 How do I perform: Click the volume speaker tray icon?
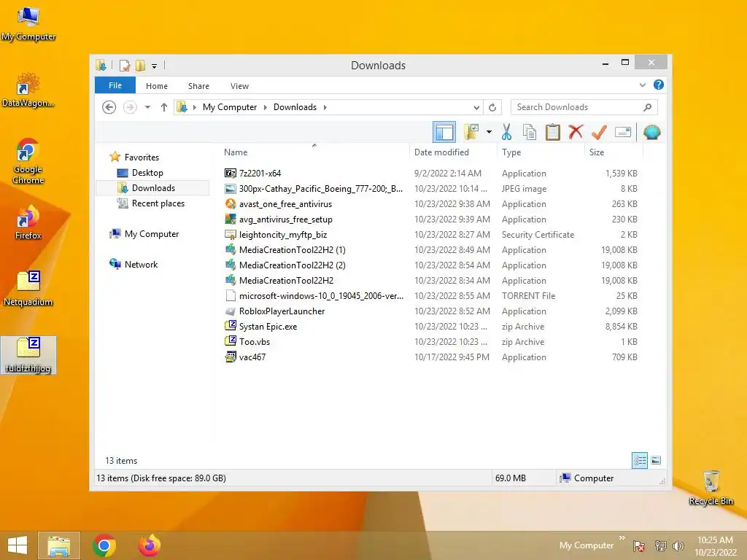(x=678, y=545)
